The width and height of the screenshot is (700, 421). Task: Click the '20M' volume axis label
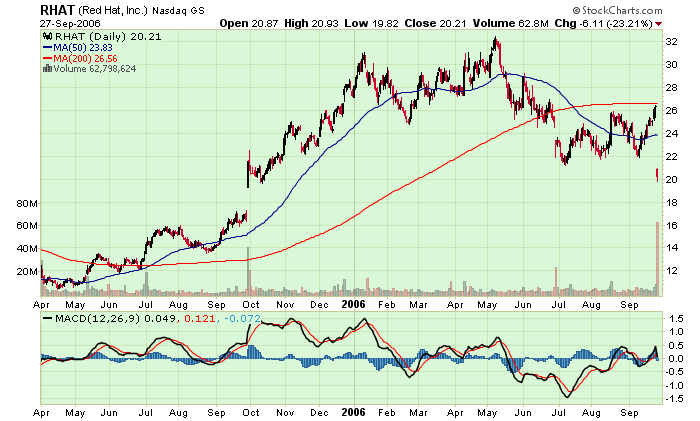click(x=27, y=271)
